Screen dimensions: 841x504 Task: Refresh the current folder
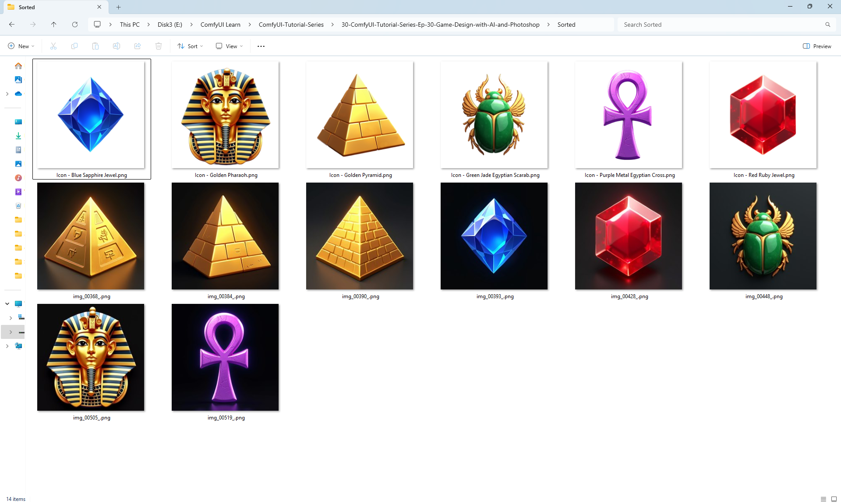coord(75,25)
